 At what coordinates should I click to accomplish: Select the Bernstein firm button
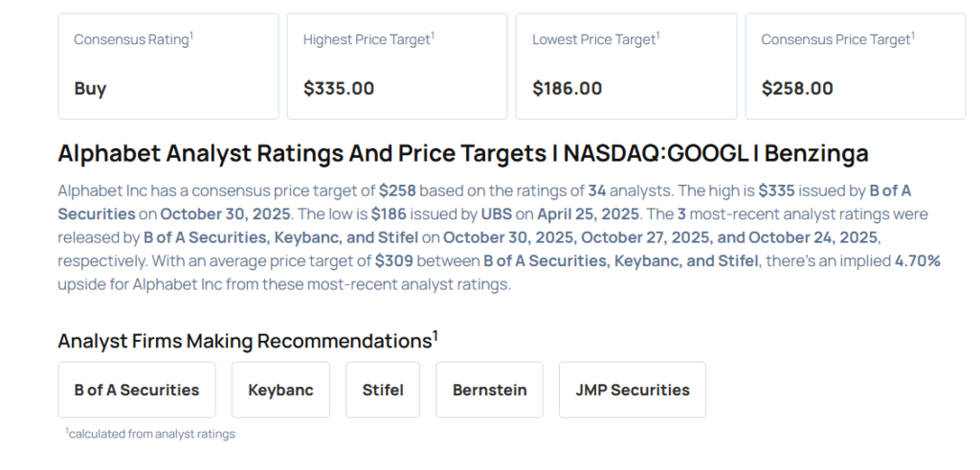tap(489, 390)
